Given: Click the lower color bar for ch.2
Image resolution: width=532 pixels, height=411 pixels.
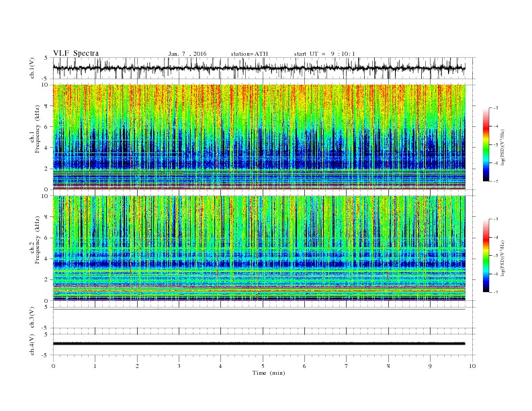Looking at the screenshot, I should (486, 256).
